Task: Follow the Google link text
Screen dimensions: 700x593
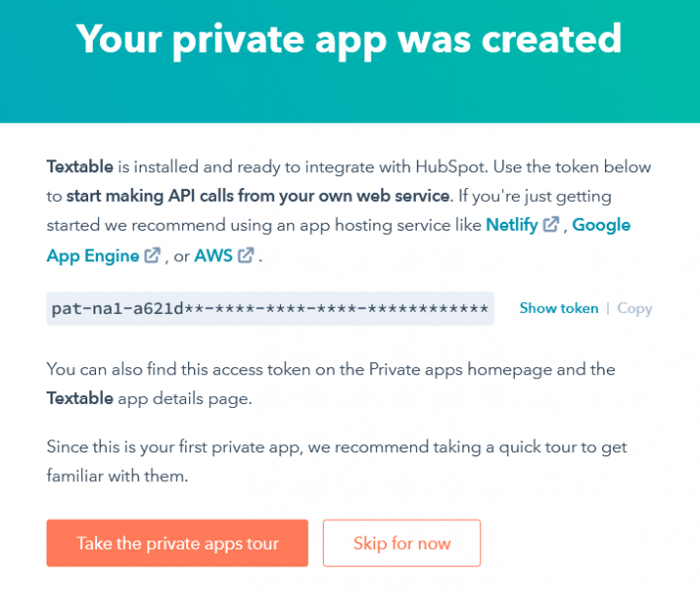Action: pos(601,225)
